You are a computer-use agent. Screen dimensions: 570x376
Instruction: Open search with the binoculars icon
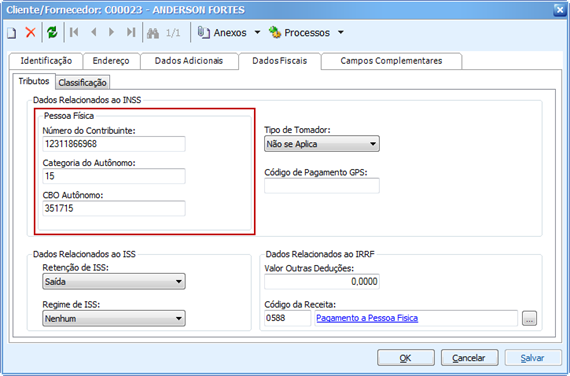[153, 33]
